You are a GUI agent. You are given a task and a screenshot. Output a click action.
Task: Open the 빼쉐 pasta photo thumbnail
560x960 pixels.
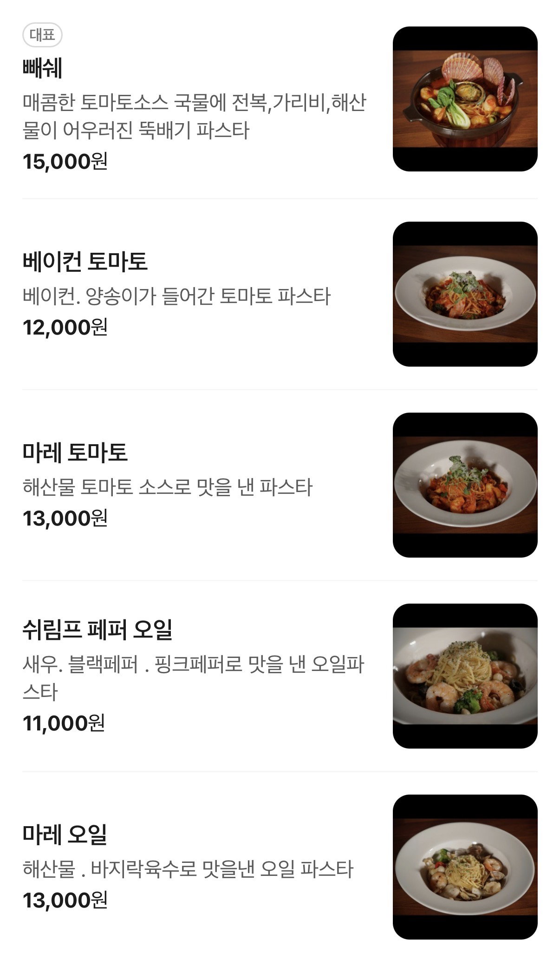click(465, 99)
